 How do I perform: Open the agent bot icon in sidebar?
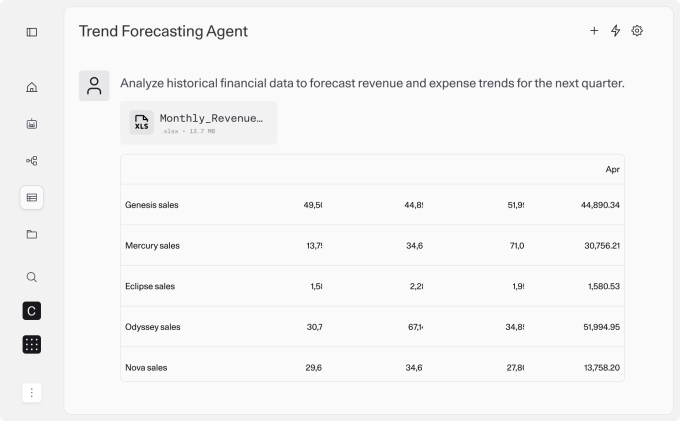click(32, 124)
